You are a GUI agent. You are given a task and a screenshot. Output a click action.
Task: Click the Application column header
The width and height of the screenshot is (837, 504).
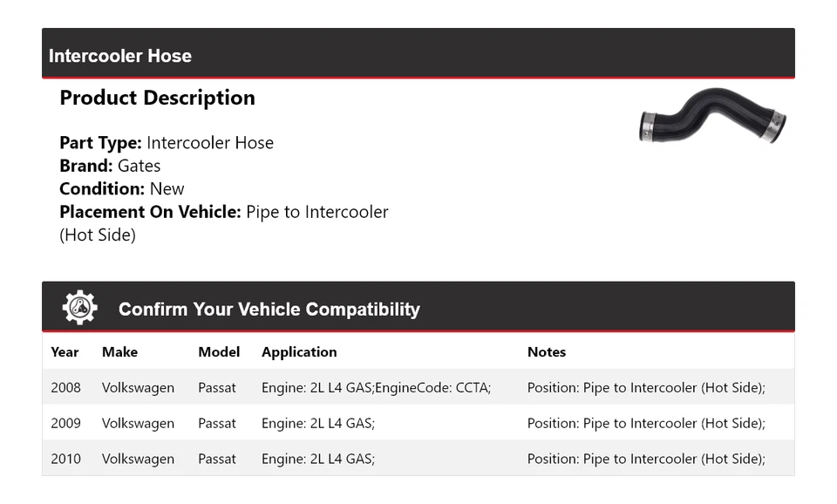tap(299, 352)
